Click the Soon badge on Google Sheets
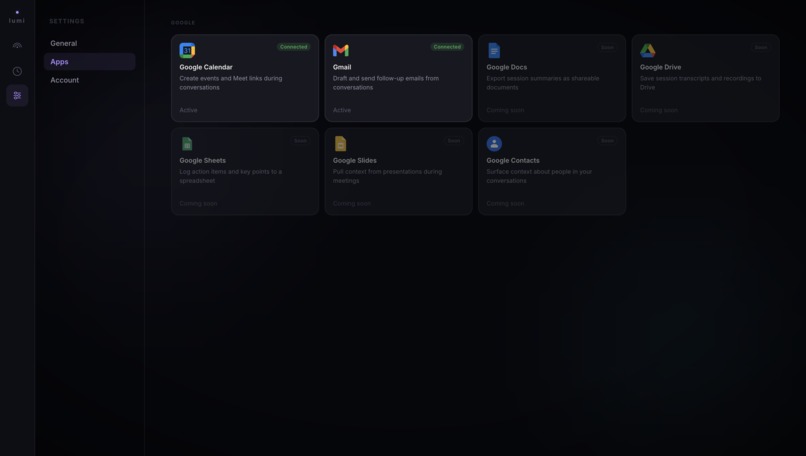 [x=300, y=140]
